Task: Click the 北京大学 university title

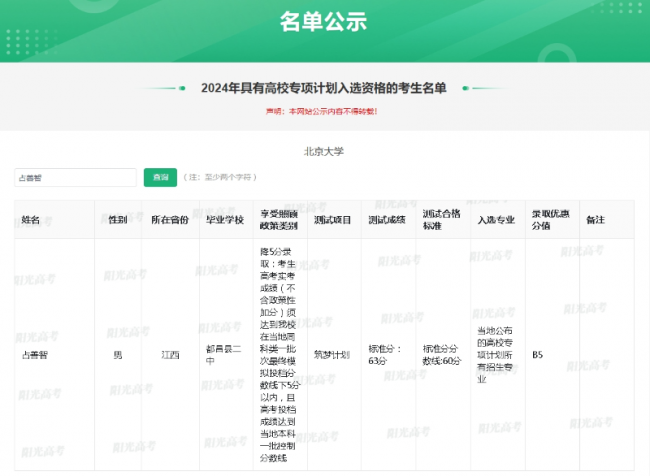Action: coord(324,151)
